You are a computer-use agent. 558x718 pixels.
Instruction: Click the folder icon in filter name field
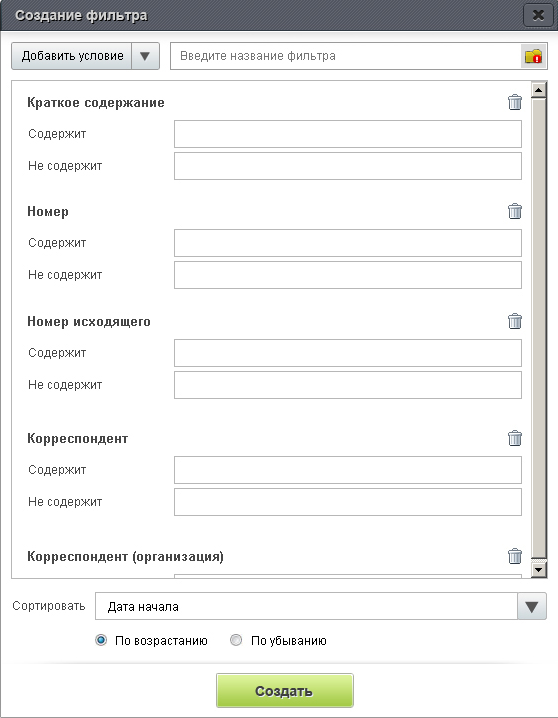click(x=533, y=56)
